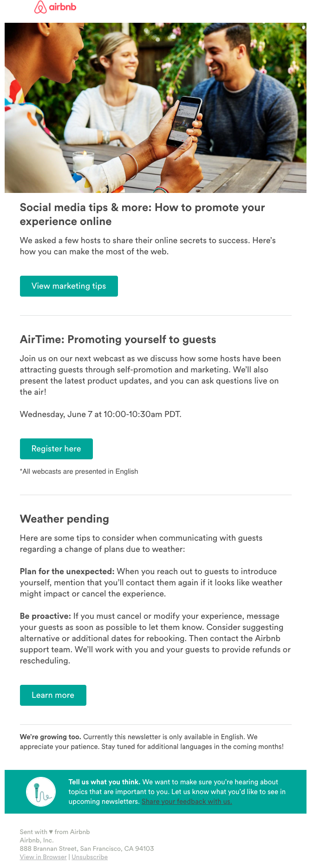Viewport: 313px width, 868px height.
Task: Click the Be proactive bold text
Action: coord(46,616)
